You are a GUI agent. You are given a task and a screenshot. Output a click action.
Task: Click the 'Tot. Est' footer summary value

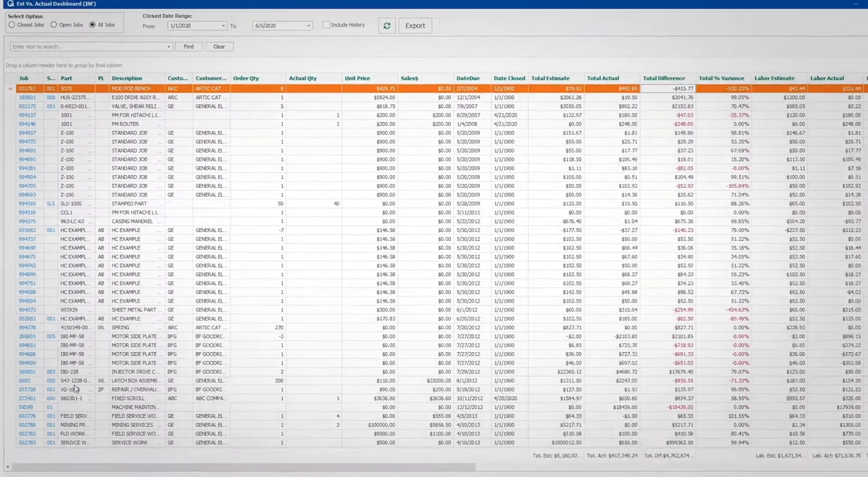point(555,456)
